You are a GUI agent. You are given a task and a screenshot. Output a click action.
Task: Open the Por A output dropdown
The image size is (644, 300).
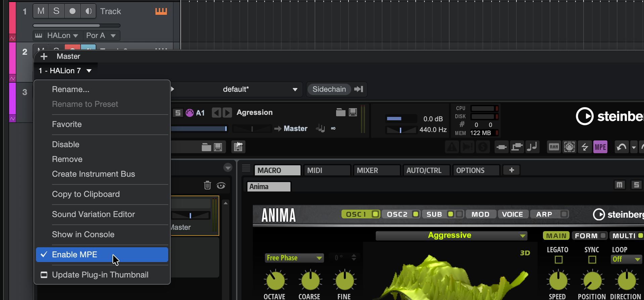[x=101, y=36]
